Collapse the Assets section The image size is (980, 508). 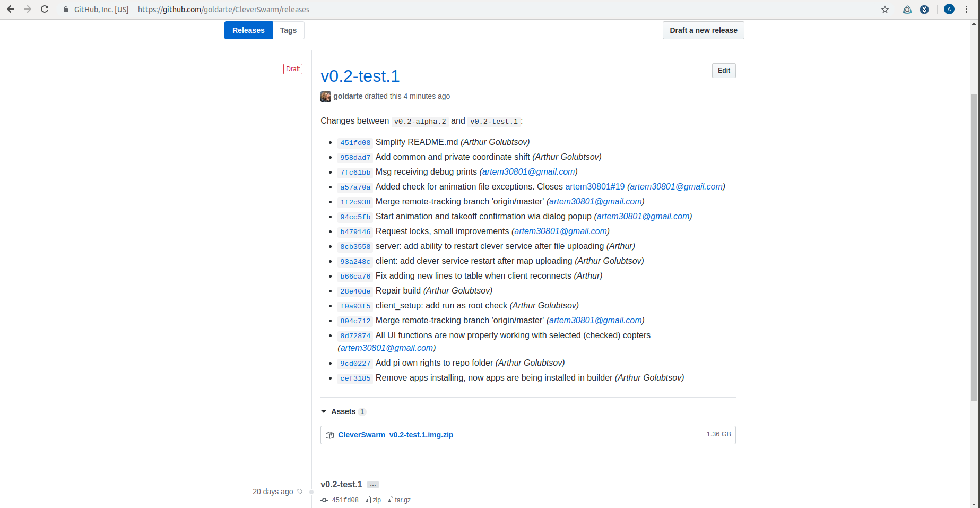coord(324,411)
